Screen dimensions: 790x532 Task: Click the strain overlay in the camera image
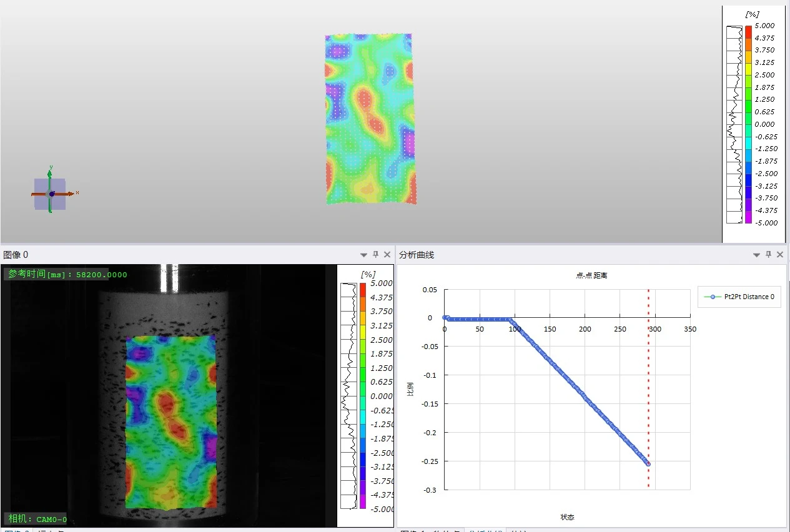[171, 423]
